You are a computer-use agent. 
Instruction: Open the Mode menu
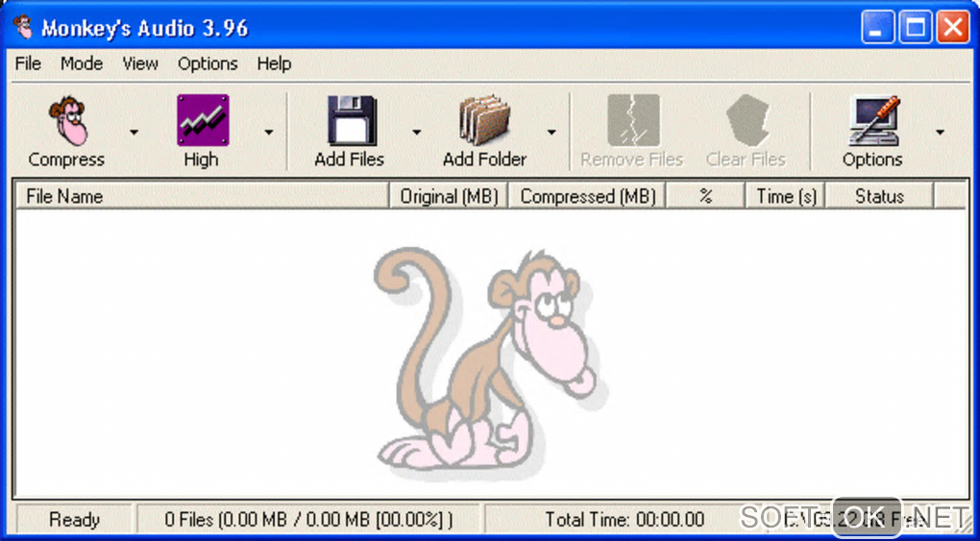[82, 63]
